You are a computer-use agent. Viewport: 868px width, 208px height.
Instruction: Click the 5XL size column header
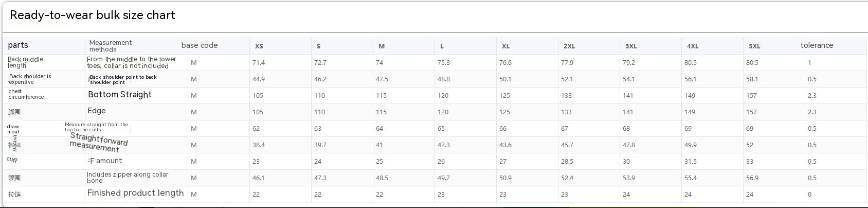[x=754, y=46]
